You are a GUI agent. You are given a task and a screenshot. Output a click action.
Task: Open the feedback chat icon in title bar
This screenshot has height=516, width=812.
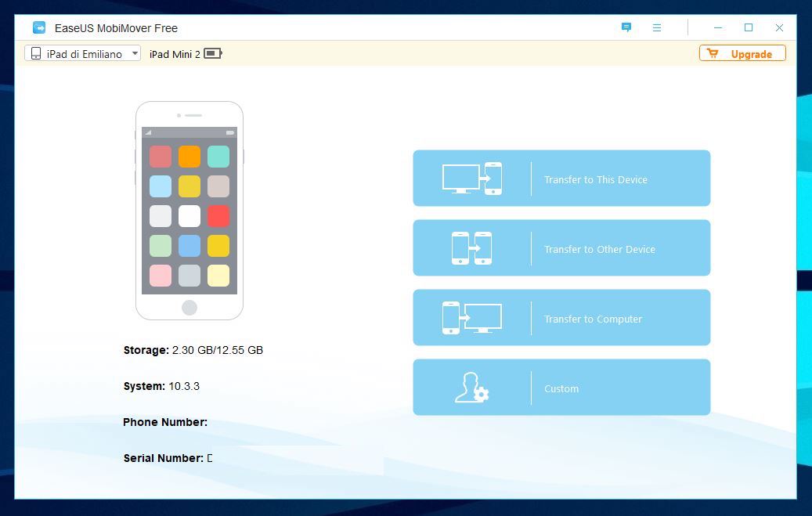tap(626, 27)
